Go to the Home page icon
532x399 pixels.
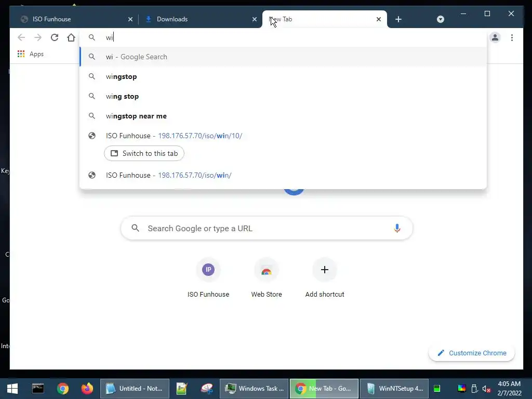[x=71, y=37]
